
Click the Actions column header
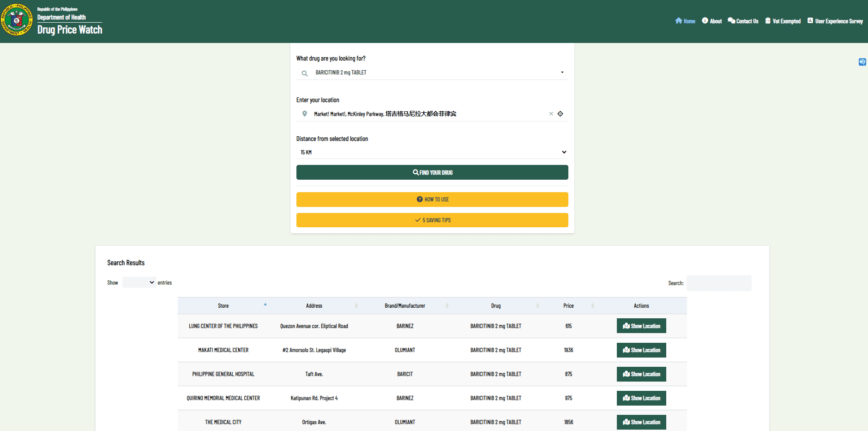(641, 306)
